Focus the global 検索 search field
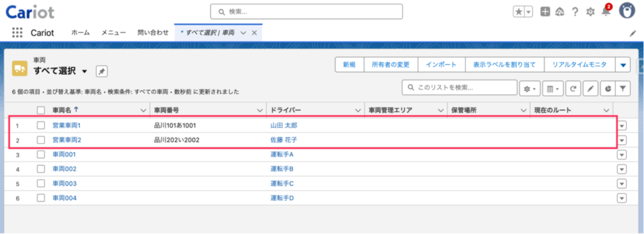This screenshot has width=644, height=234. (x=306, y=12)
